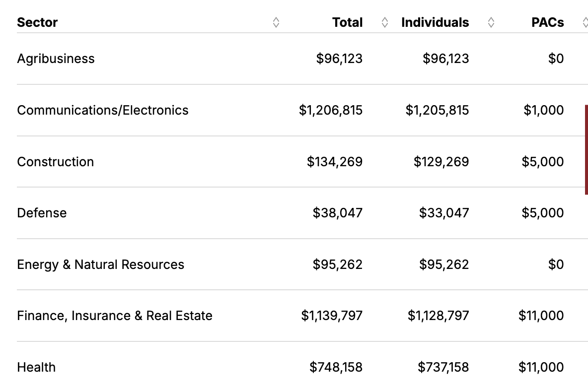Click the sort arrows beside Individuals header

[x=491, y=22]
